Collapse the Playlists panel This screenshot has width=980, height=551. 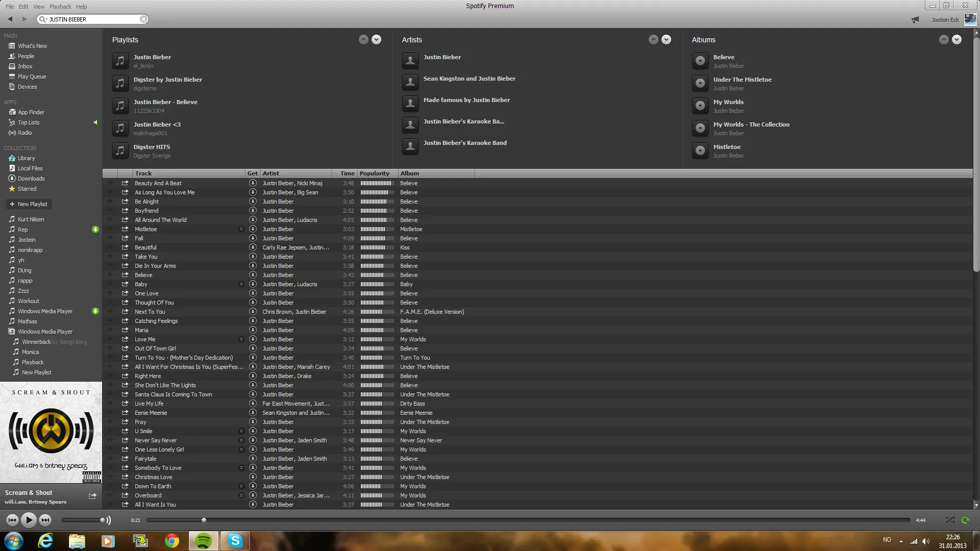pos(363,39)
